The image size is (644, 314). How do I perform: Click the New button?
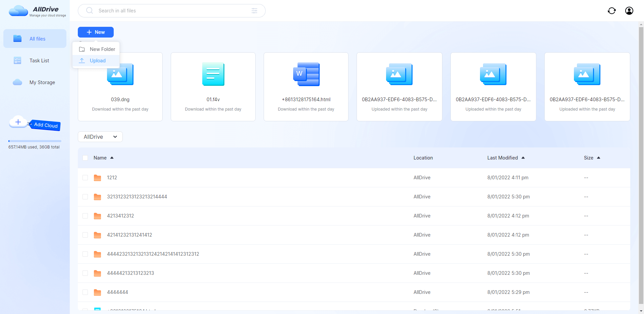pos(96,32)
